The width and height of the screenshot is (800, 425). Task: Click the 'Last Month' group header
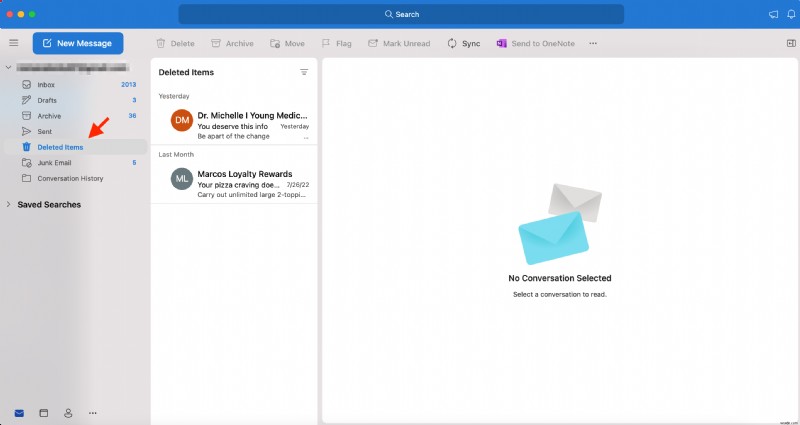[176, 155]
